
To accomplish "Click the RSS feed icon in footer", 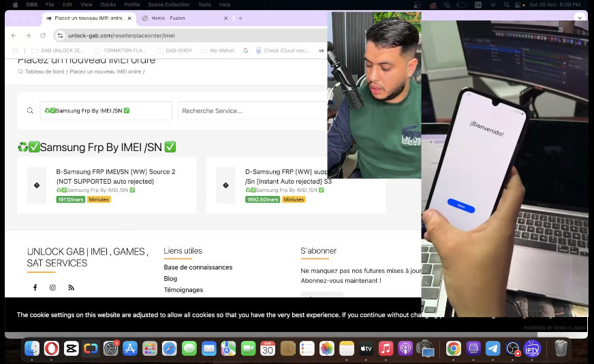I will [x=71, y=288].
